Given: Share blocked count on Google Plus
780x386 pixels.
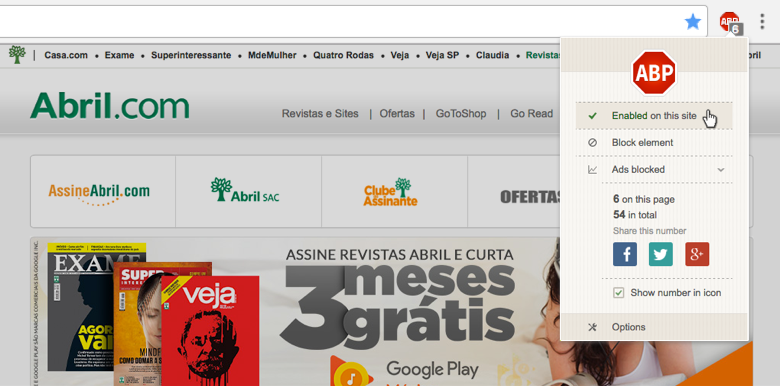Looking at the screenshot, I should [697, 254].
